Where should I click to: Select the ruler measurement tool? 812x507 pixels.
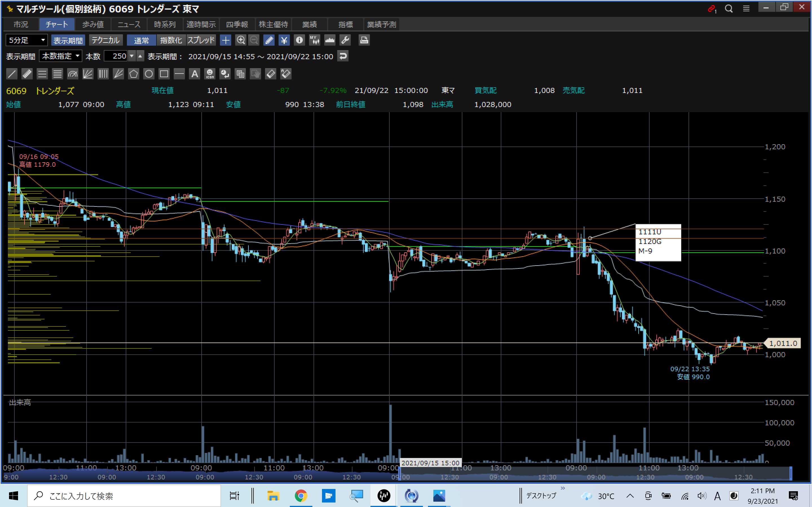coord(27,74)
